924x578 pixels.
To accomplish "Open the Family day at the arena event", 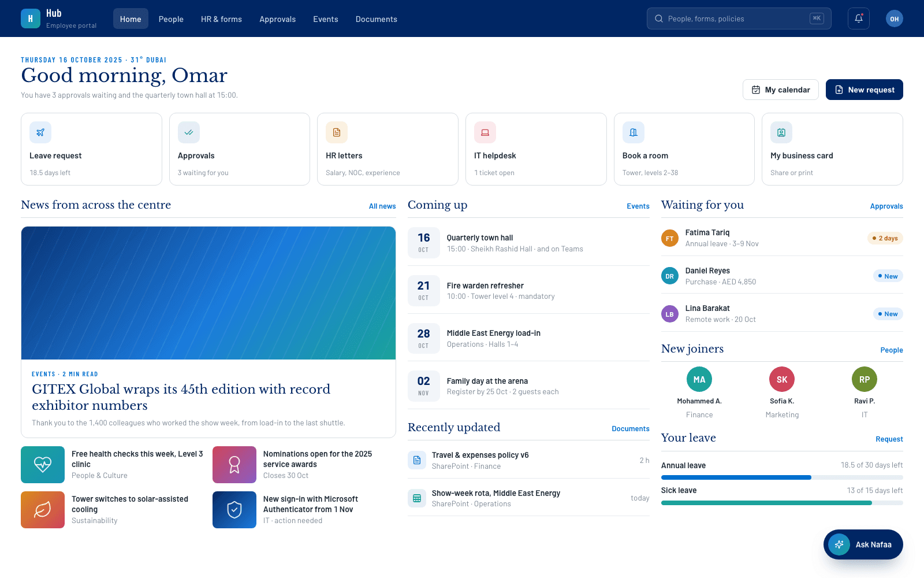I will point(528,386).
